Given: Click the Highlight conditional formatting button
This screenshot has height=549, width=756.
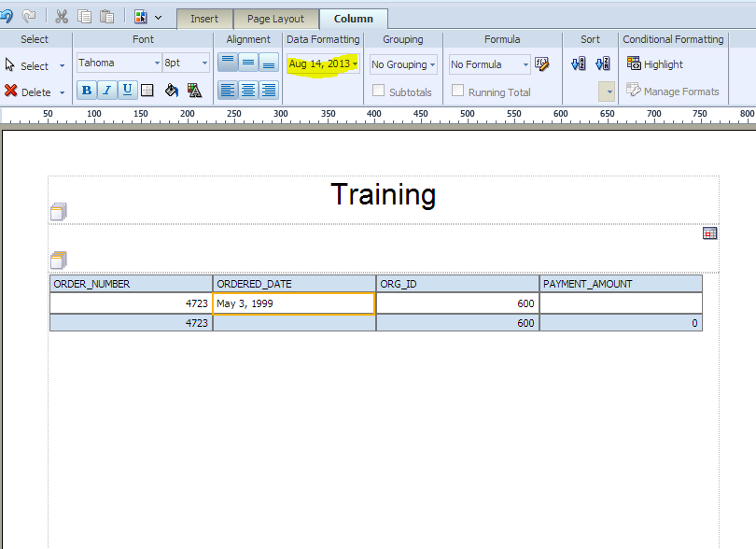Looking at the screenshot, I should pos(655,63).
